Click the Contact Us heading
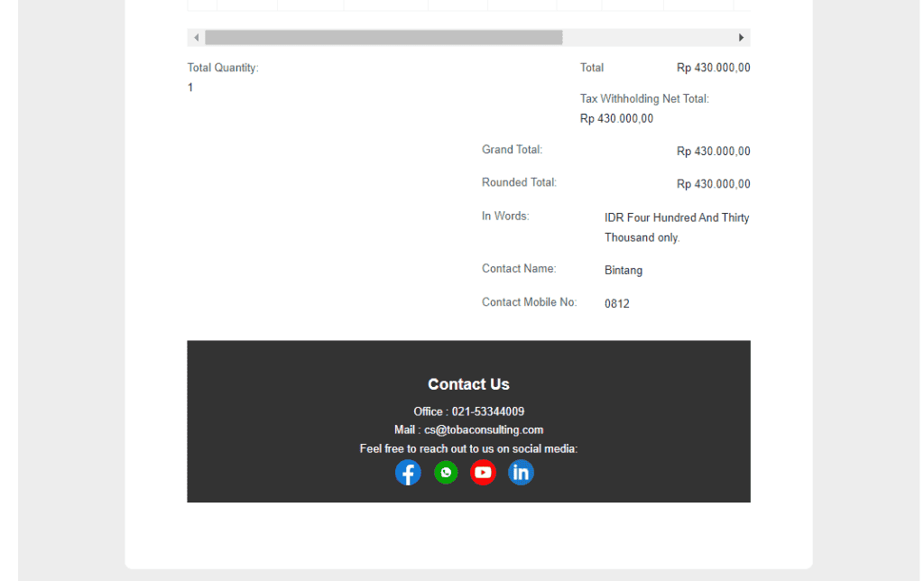Image resolution: width=924 pixels, height=581 pixels. point(468,384)
